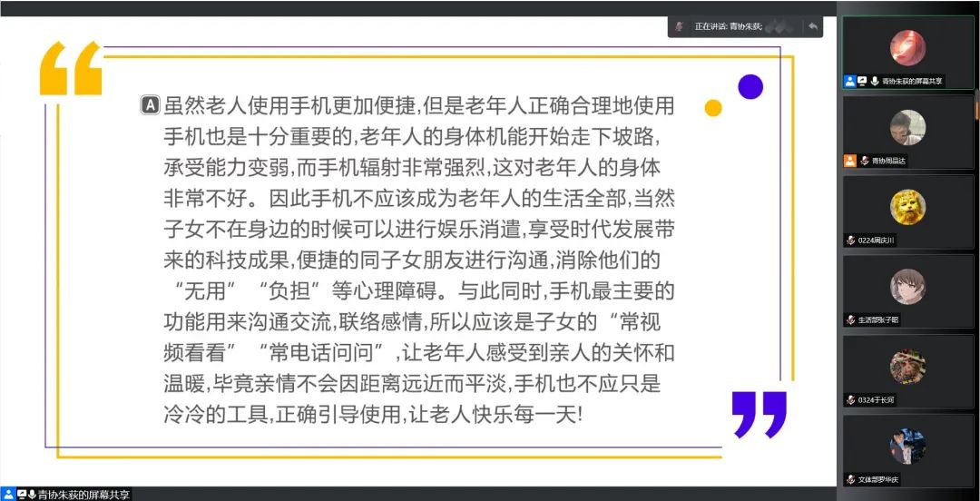Viewport: 980px width, 501px height.
Task: Click screen share icon on 青协朱荻's tile
Action: (862, 81)
